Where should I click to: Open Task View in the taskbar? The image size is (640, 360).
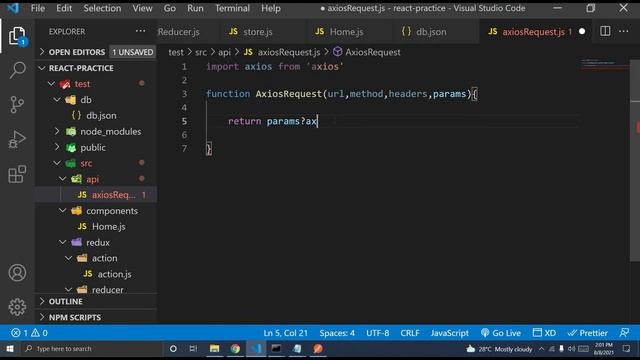coord(193,349)
